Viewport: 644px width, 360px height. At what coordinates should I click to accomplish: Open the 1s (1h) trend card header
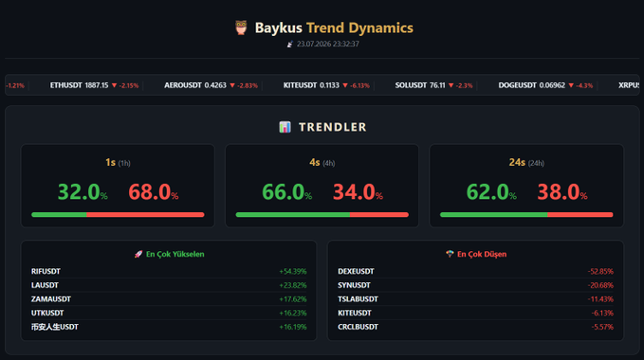click(118, 162)
